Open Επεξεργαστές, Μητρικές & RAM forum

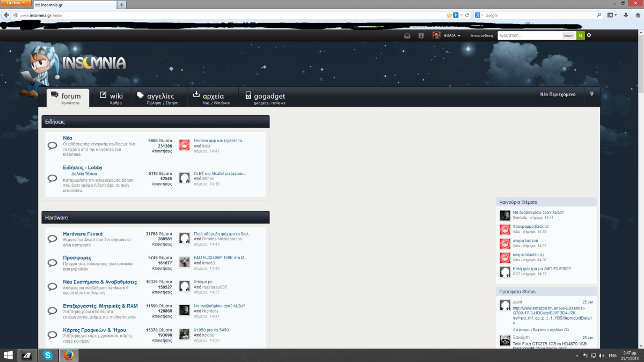(100, 306)
